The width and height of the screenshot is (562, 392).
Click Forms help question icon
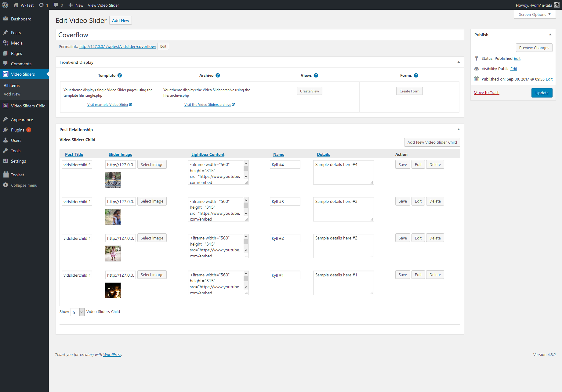tap(416, 75)
